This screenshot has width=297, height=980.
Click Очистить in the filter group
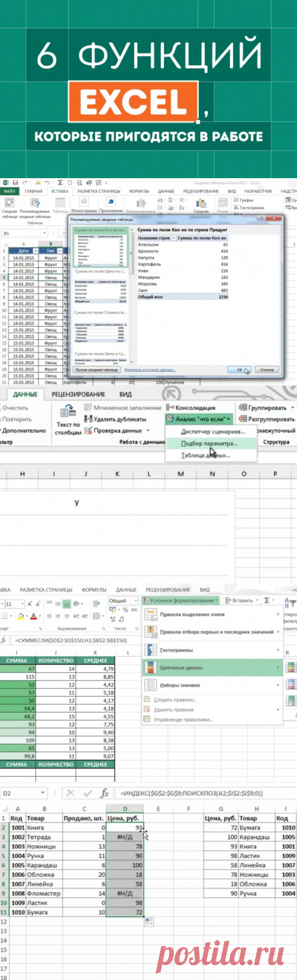point(15,407)
